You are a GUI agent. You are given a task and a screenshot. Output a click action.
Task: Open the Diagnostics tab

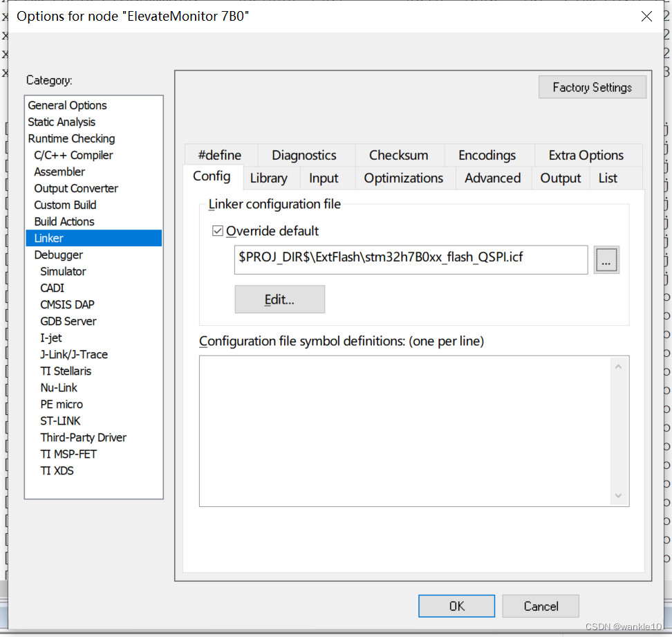click(304, 155)
